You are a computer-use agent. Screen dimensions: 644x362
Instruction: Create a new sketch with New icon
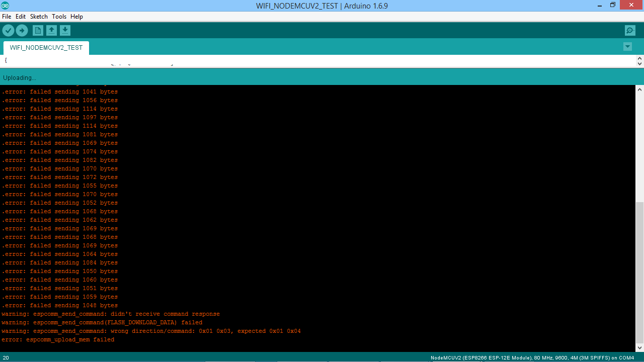pos(38,31)
